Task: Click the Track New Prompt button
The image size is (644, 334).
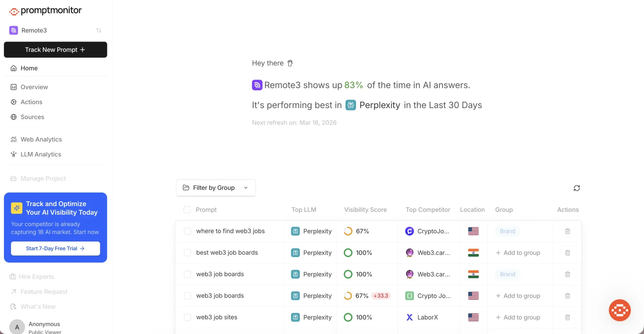Action: tap(55, 50)
